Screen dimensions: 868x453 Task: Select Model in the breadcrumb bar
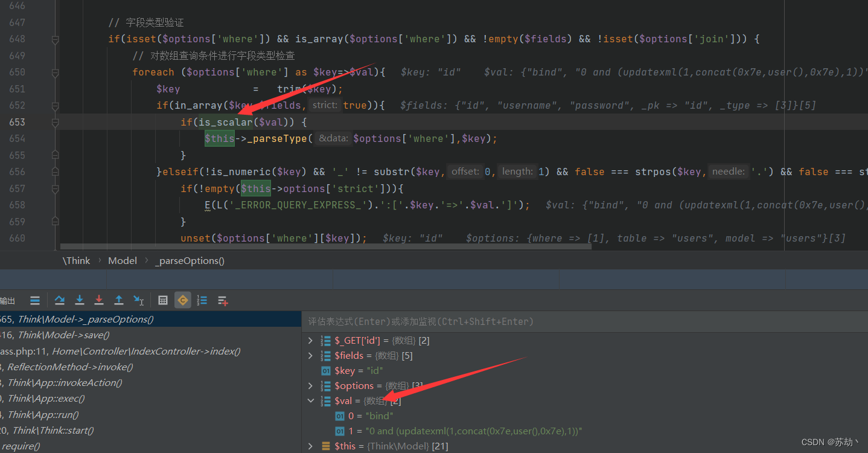122,260
